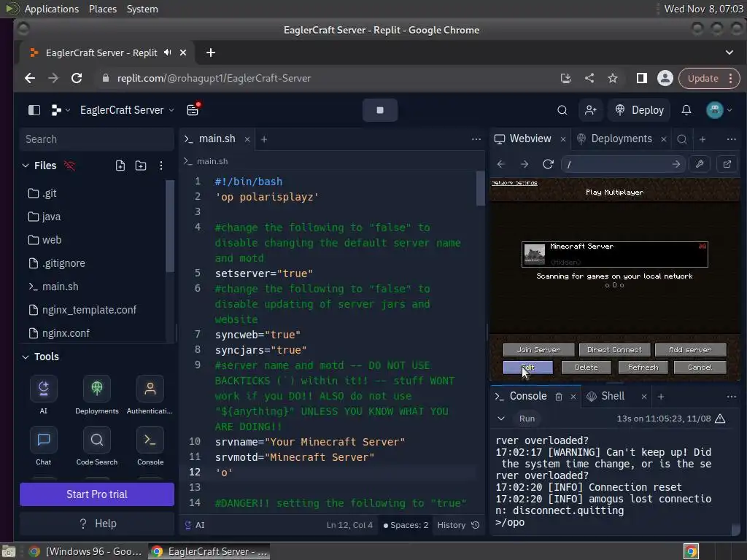Open Webview devtools wrench icon
The height and width of the screenshot is (560, 747).
[700, 164]
